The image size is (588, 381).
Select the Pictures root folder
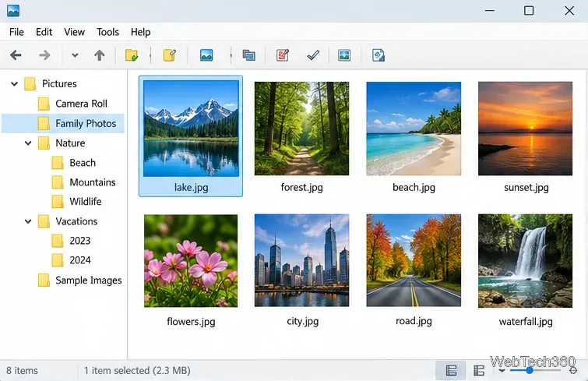pos(59,83)
